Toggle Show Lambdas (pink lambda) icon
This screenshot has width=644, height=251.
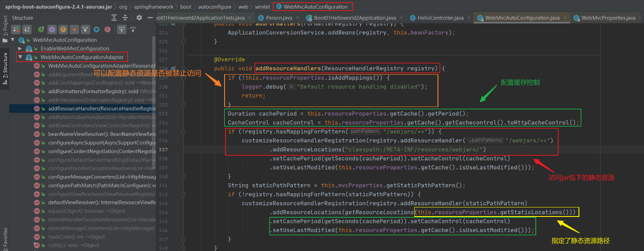(x=108, y=29)
